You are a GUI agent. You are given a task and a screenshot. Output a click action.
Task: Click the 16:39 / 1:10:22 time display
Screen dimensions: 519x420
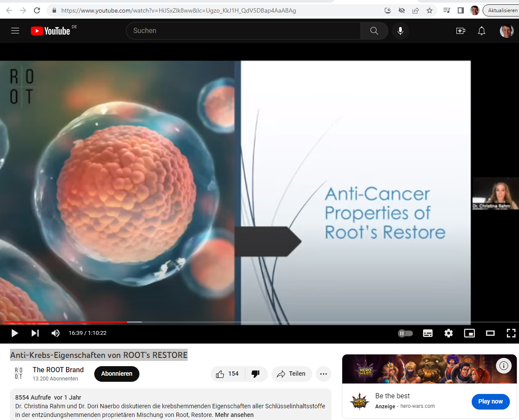(87, 333)
